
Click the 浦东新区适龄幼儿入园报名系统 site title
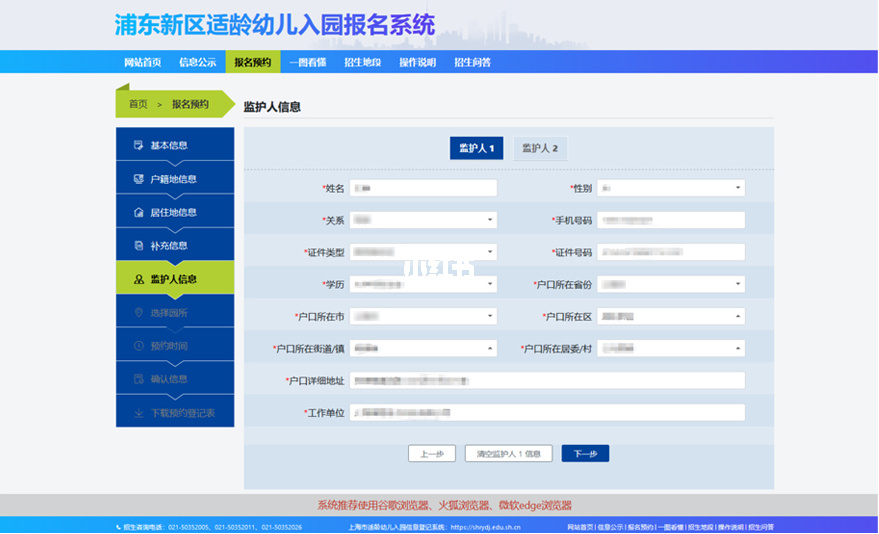pos(275,25)
